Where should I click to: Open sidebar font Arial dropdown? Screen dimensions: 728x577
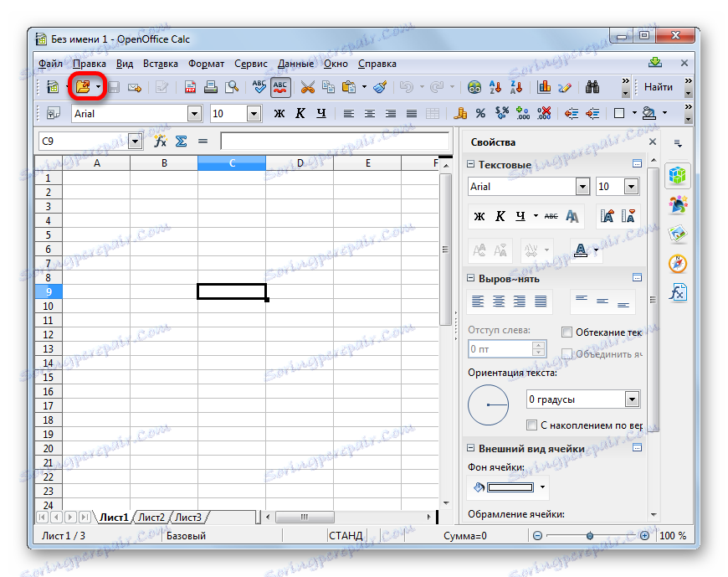(x=582, y=187)
